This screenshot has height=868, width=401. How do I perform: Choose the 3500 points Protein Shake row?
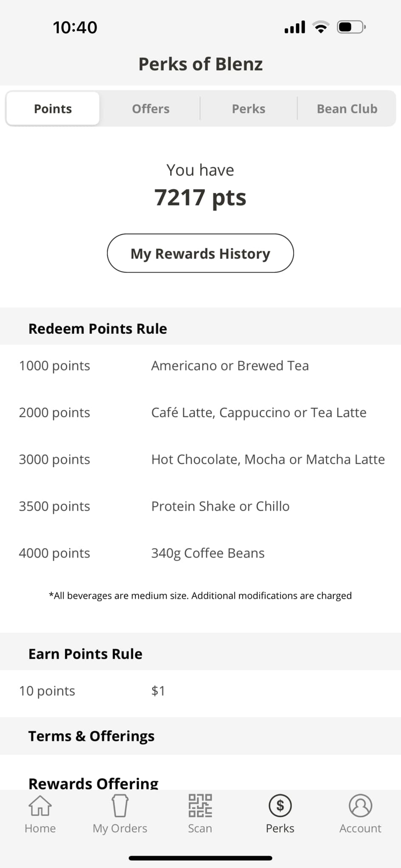(x=200, y=506)
